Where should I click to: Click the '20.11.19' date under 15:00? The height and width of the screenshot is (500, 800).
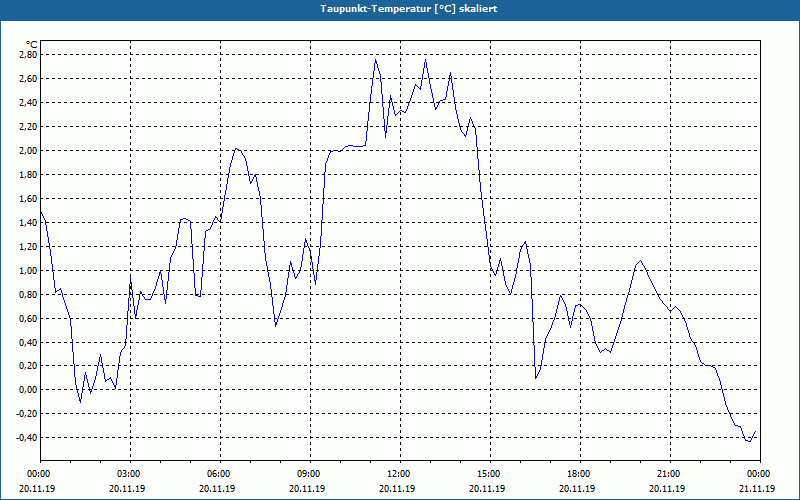click(x=487, y=489)
